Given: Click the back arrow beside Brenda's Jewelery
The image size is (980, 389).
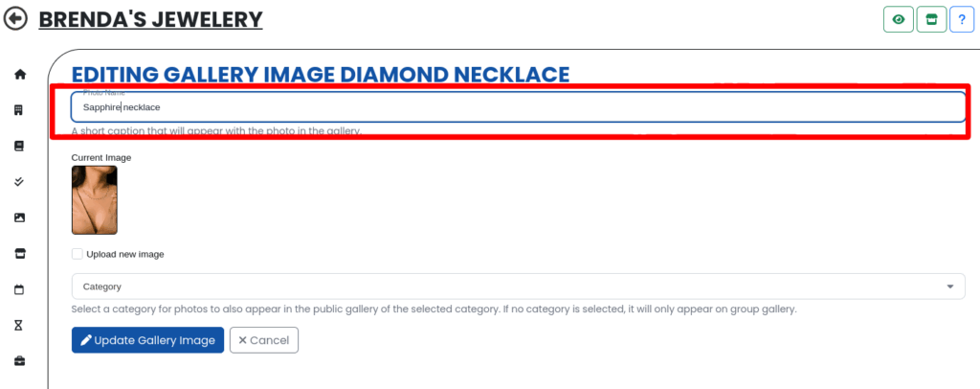Looking at the screenshot, I should click(16, 18).
